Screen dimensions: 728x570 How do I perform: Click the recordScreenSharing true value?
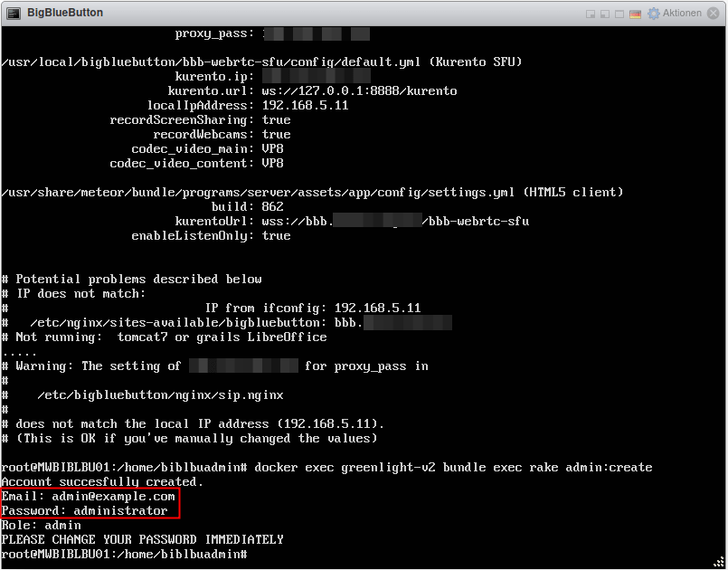pos(276,119)
